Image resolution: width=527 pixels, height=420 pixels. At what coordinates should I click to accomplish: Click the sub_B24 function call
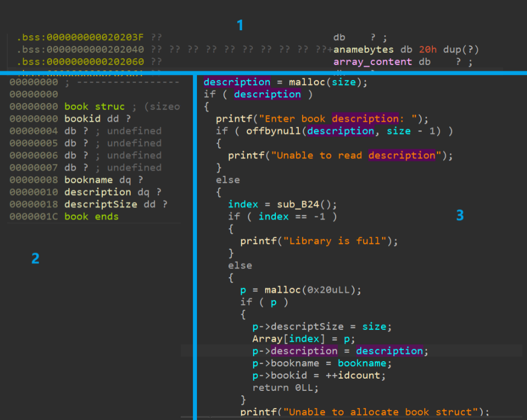point(304,204)
